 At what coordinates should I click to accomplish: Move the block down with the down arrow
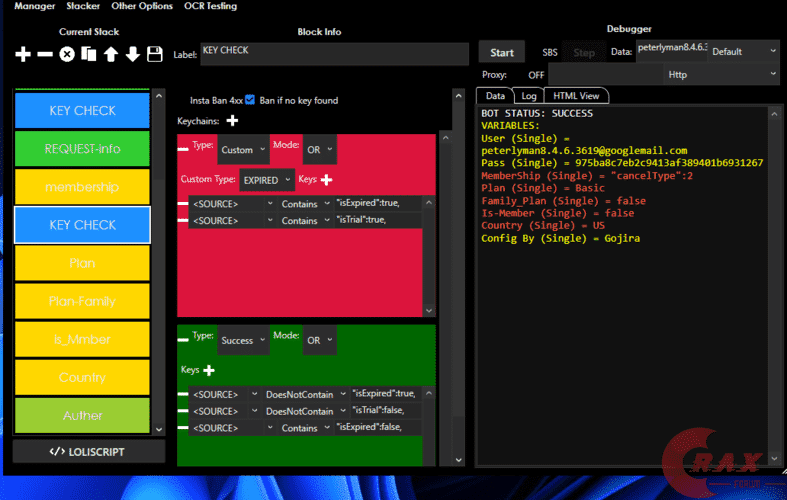132,54
